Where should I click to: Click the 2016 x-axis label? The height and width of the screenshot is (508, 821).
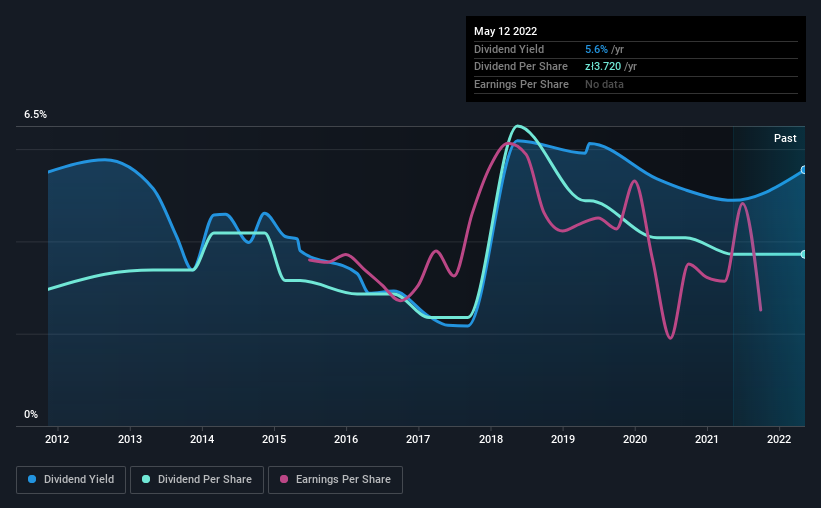346,439
